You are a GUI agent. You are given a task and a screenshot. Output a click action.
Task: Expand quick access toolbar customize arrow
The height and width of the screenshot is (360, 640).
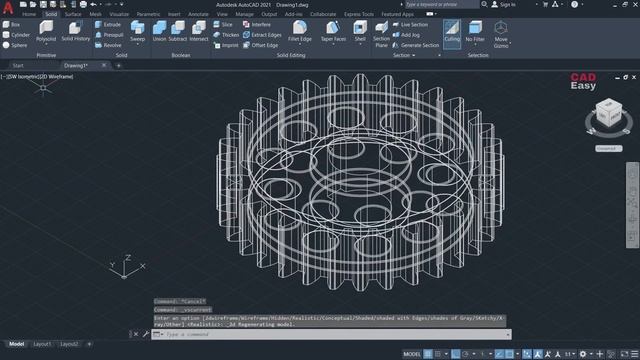tap(122, 4)
